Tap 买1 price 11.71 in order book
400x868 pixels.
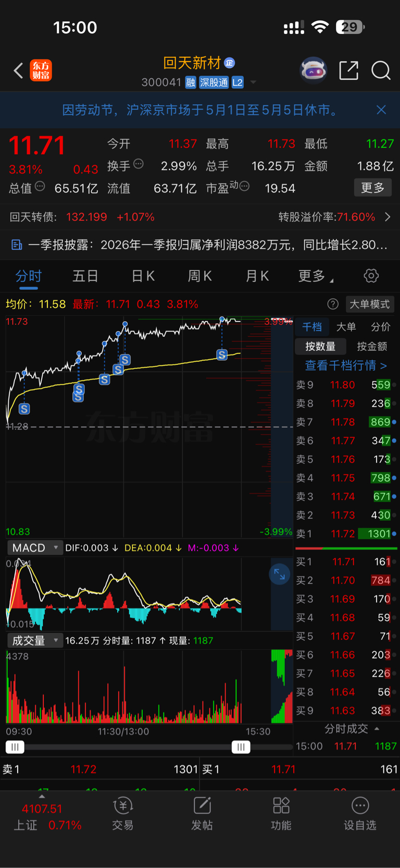click(x=343, y=561)
